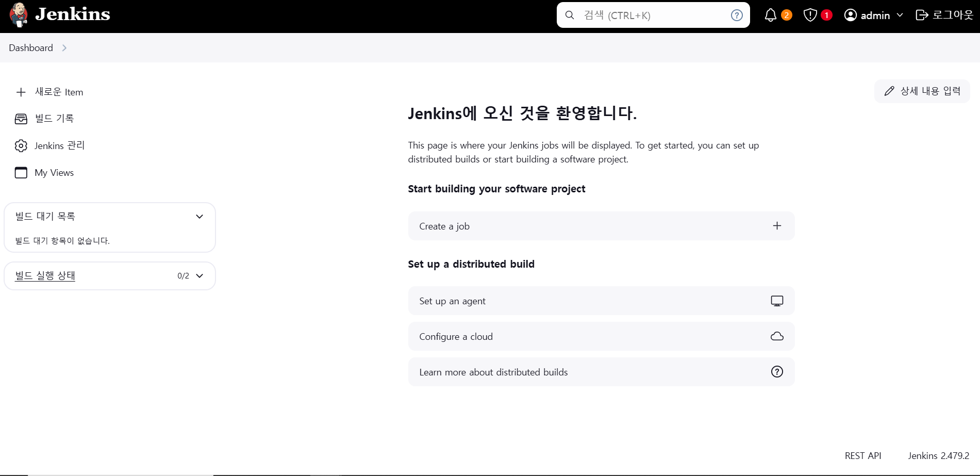This screenshot has width=980, height=476.
Task: Open the REST API footer link
Action: pos(863,456)
